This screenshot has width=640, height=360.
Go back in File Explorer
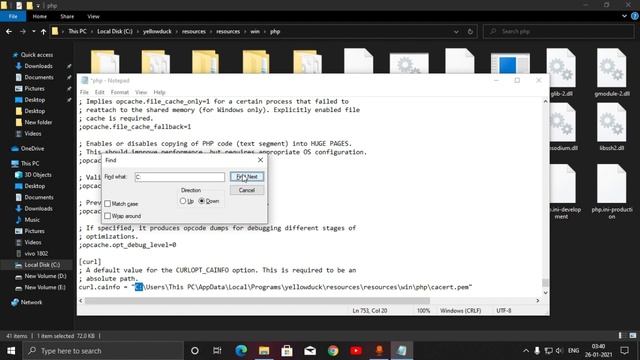point(9,31)
